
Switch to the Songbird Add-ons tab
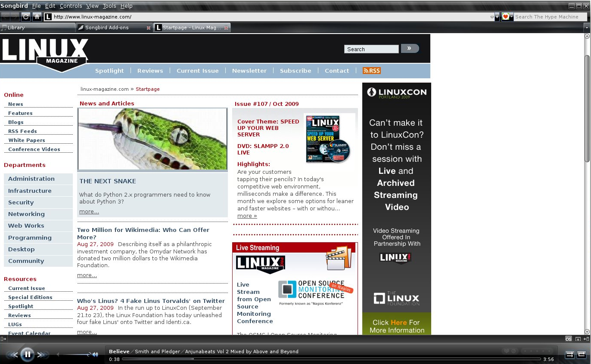coord(115,28)
